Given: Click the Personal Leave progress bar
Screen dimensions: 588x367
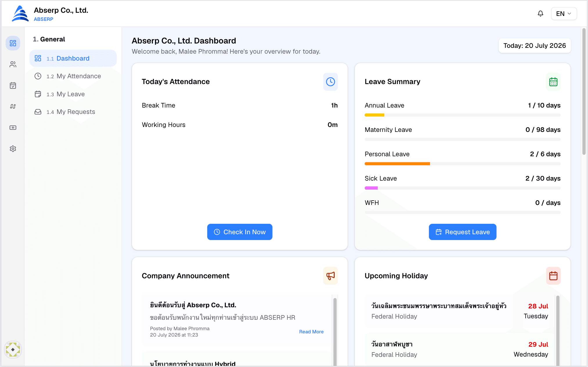Looking at the screenshot, I should point(463,164).
